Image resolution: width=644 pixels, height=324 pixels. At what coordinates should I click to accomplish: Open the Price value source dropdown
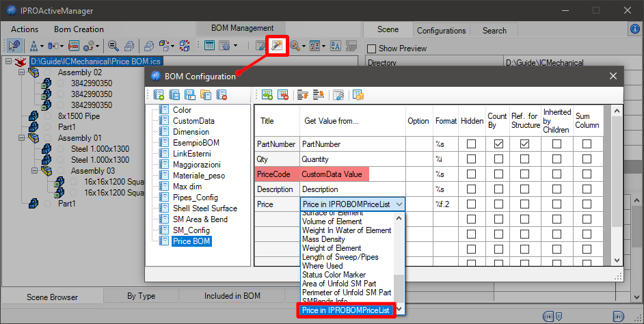pyautogui.click(x=399, y=204)
